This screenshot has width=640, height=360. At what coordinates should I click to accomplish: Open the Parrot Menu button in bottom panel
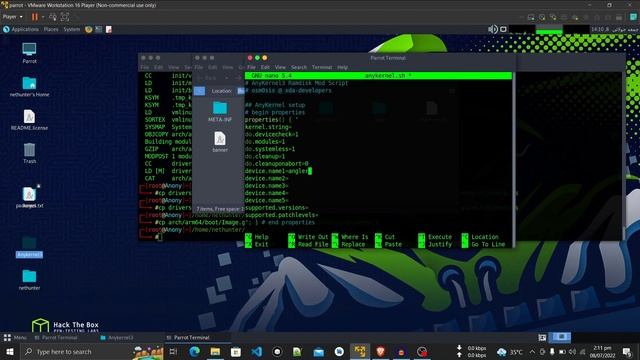click(x=15, y=338)
